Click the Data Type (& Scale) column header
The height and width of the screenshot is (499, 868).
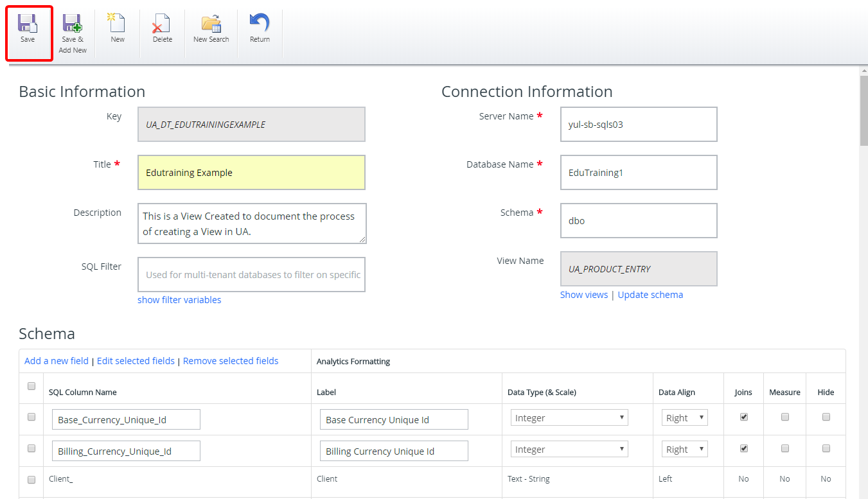coord(542,392)
